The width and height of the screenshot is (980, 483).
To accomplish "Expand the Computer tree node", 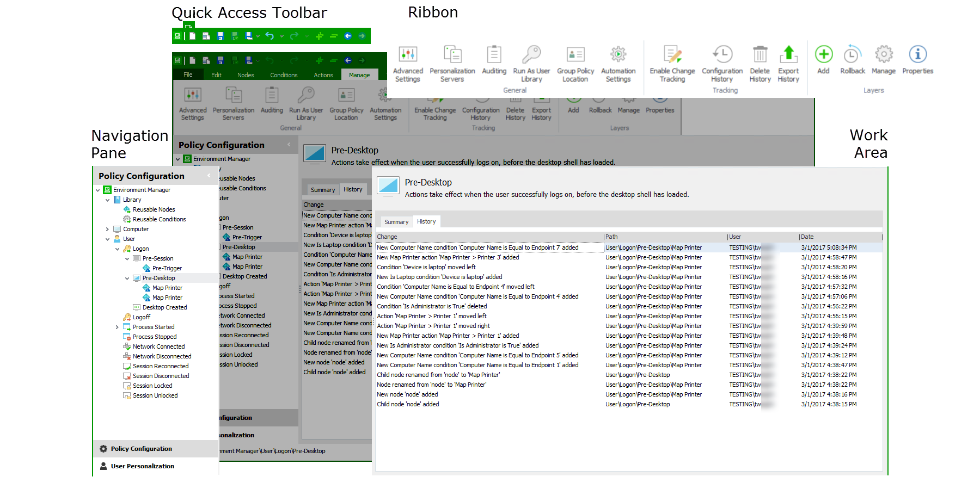I will [107, 230].
